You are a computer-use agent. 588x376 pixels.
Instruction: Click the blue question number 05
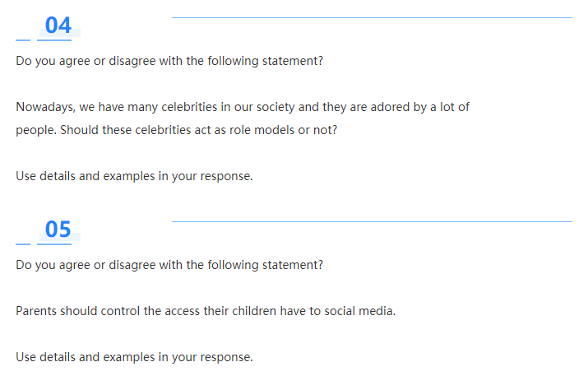click(58, 230)
